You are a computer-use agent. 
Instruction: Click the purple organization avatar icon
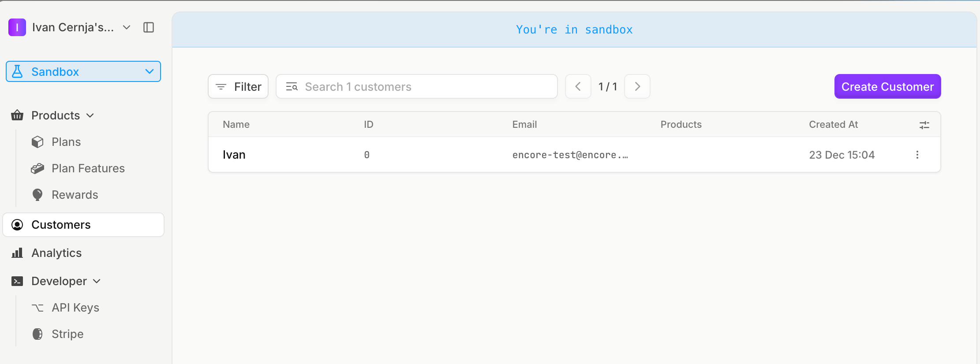17,27
